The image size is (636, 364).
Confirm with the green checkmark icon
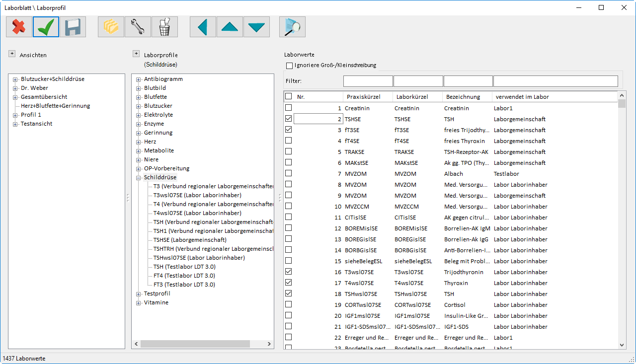[46, 27]
